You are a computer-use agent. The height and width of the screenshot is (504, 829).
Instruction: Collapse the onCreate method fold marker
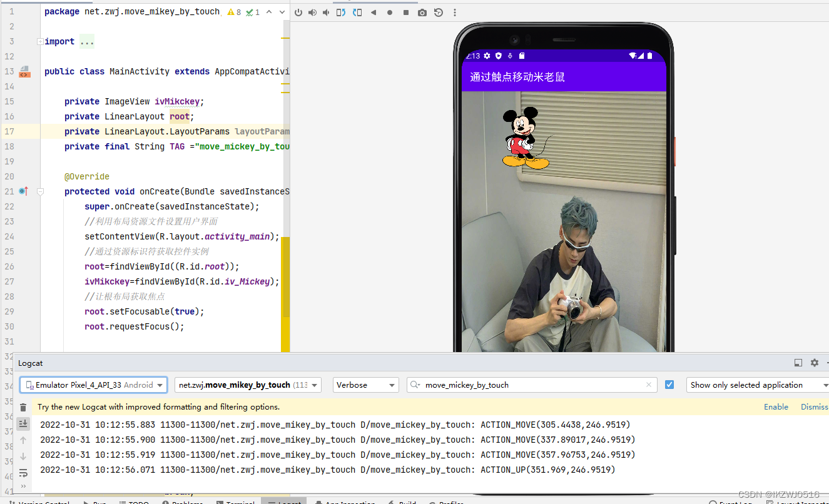pos(40,191)
